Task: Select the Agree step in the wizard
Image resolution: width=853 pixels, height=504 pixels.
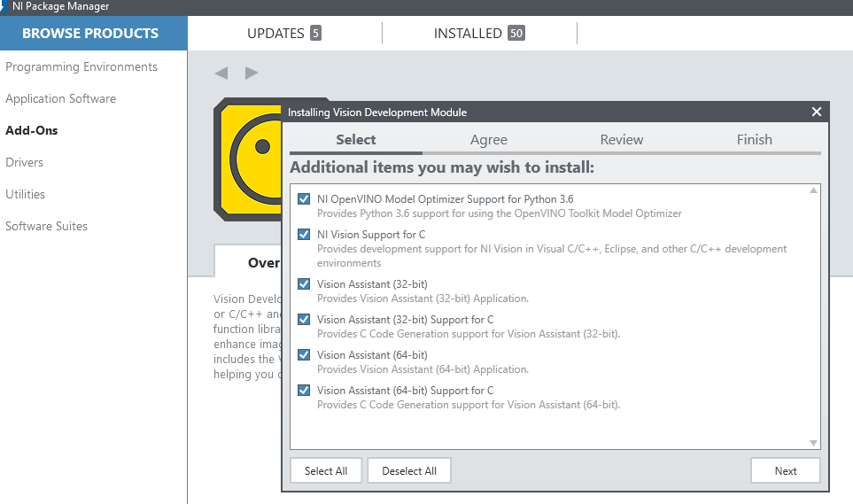Action: point(489,140)
